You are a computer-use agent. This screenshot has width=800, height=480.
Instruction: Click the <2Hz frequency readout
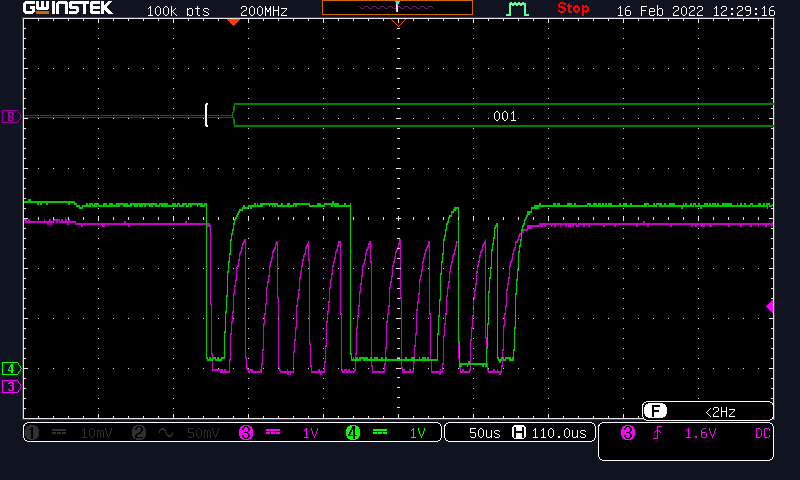point(720,412)
